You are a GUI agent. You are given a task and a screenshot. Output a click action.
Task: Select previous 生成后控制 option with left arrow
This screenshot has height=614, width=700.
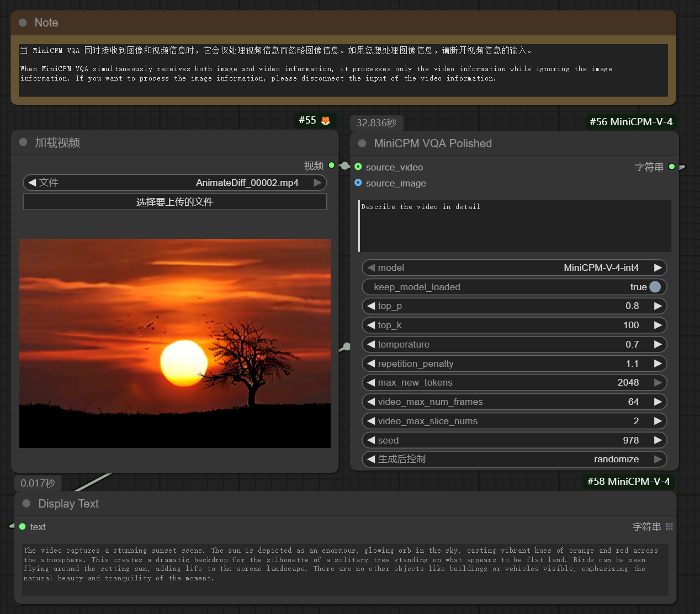tap(371, 459)
